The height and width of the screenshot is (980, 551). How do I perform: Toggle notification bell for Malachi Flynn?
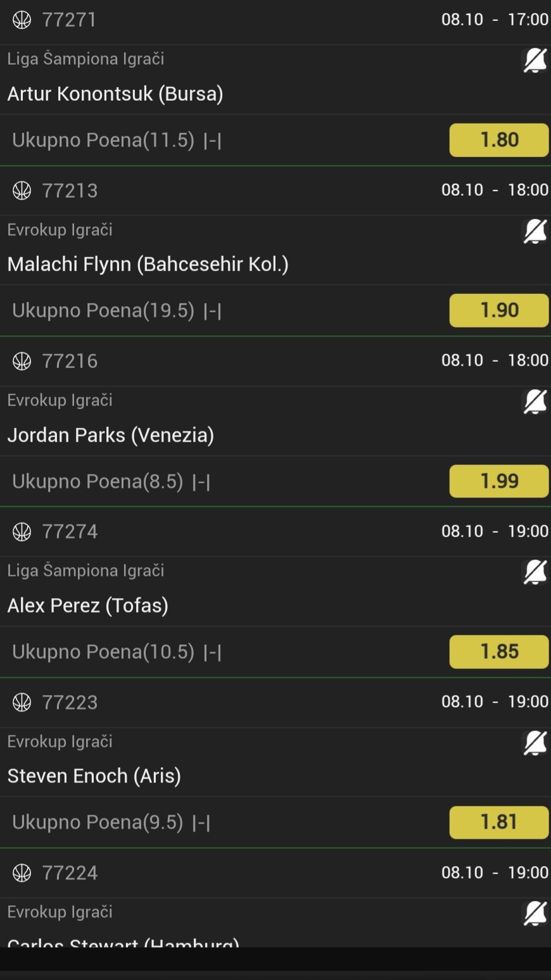pyautogui.click(x=535, y=231)
